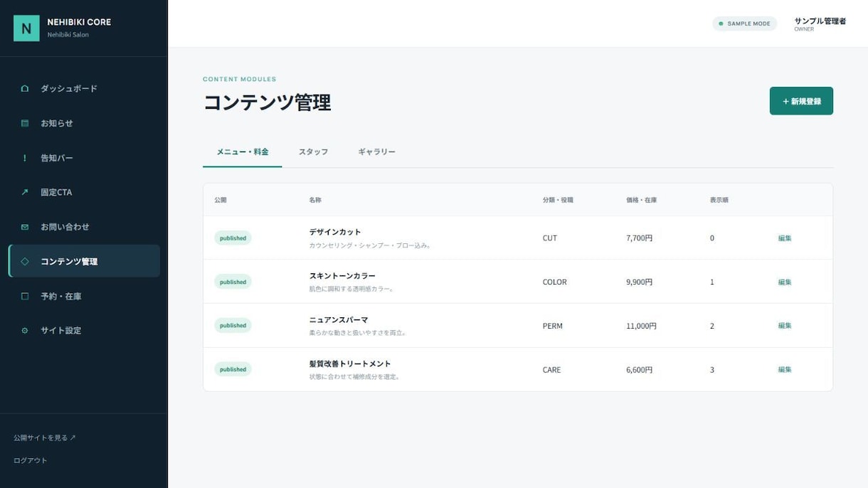Click 編集 for 髪質改善トリートメント
This screenshot has height=488, width=868.
[x=785, y=370]
